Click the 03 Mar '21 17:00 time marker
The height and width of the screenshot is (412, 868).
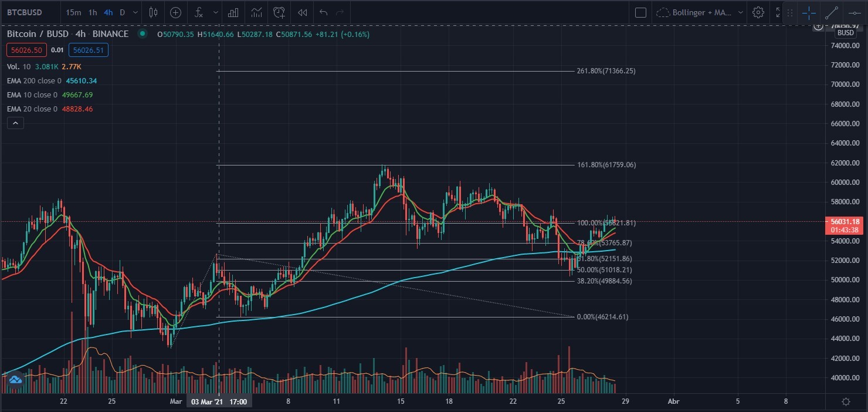[x=219, y=402]
